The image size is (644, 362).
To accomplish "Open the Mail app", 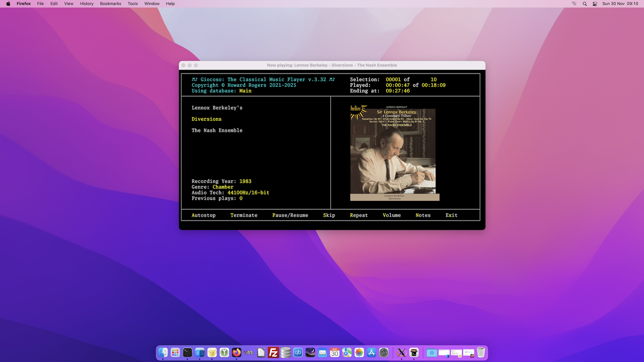I will (x=322, y=353).
